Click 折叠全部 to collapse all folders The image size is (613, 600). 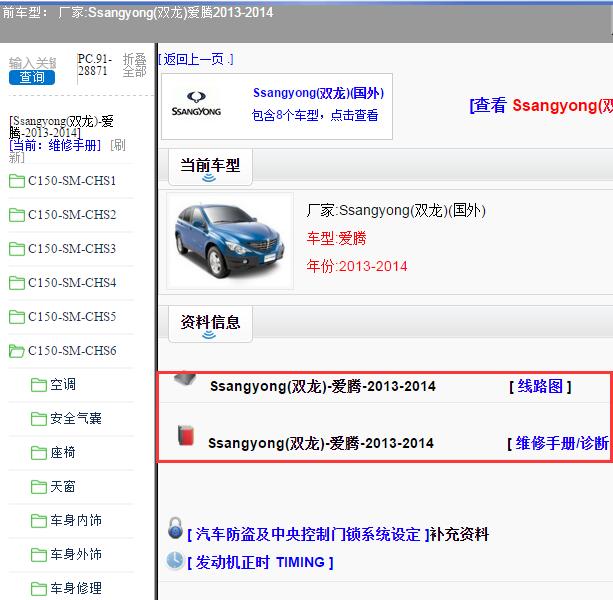tap(134, 65)
